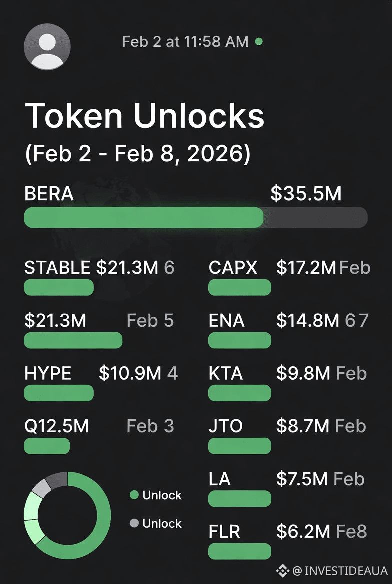Click the gray Unlock legend dot
Screen dimensions: 392x584
tap(134, 523)
